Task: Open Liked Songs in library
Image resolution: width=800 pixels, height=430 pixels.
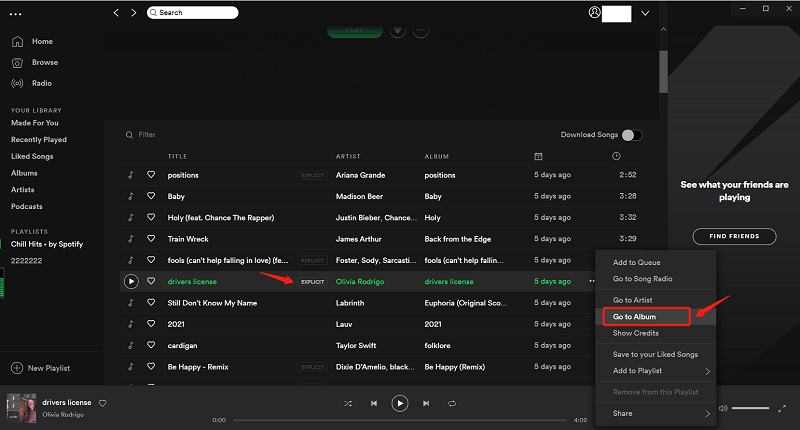Action: pos(32,157)
